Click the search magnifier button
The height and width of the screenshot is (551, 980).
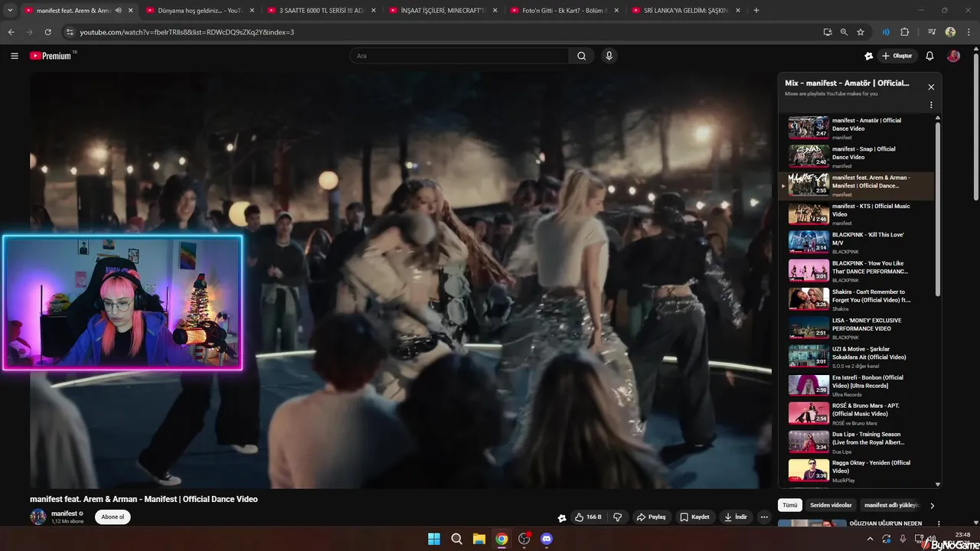[x=582, y=56]
